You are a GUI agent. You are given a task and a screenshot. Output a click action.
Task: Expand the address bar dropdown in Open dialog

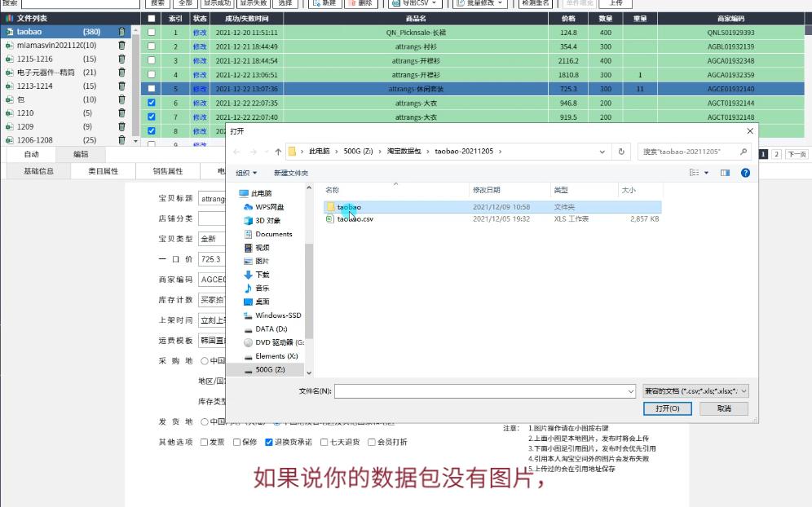pos(601,152)
